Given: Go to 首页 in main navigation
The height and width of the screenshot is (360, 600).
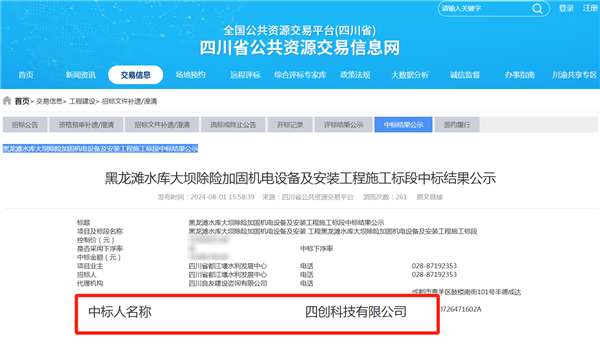Looking at the screenshot, I should 26,75.
